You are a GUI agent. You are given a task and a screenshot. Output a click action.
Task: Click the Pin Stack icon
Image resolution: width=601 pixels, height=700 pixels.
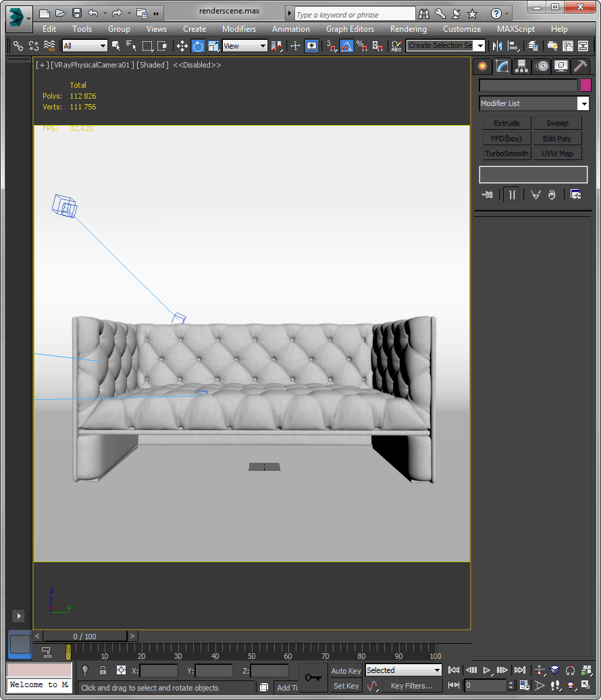point(487,195)
